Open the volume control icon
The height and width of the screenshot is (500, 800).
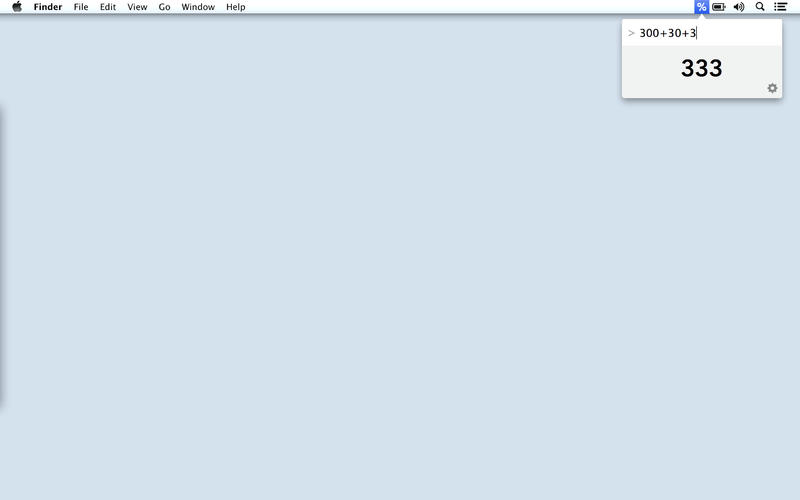739,7
